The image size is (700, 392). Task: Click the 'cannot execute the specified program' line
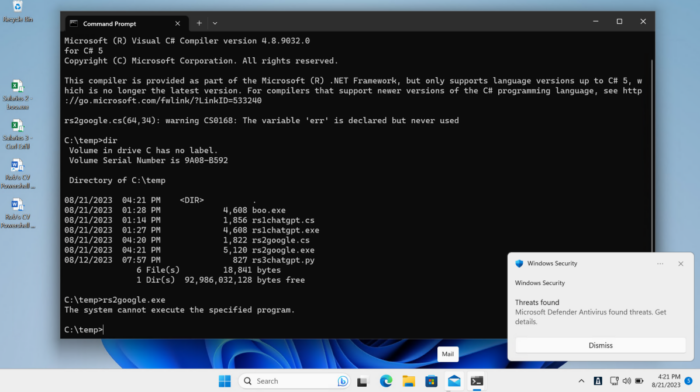(179, 310)
